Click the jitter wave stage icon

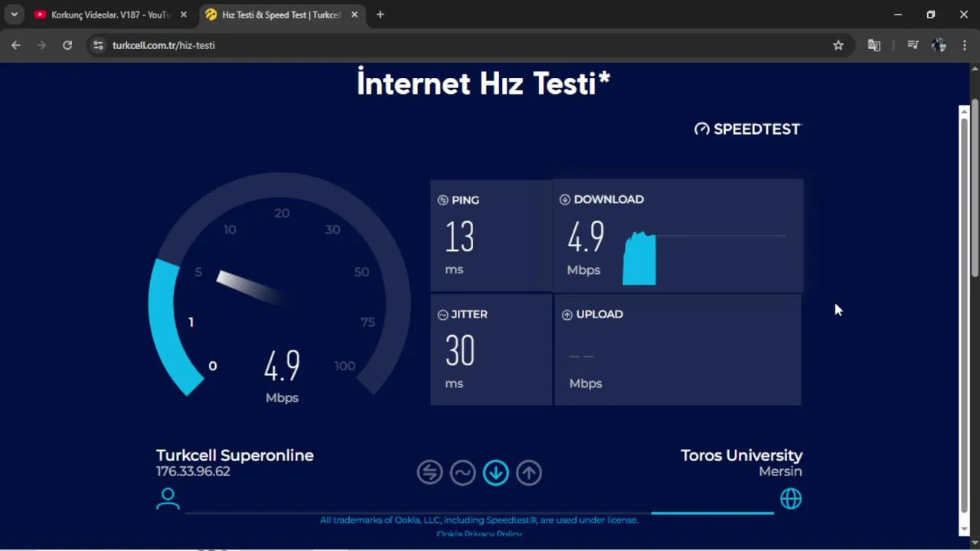[462, 472]
